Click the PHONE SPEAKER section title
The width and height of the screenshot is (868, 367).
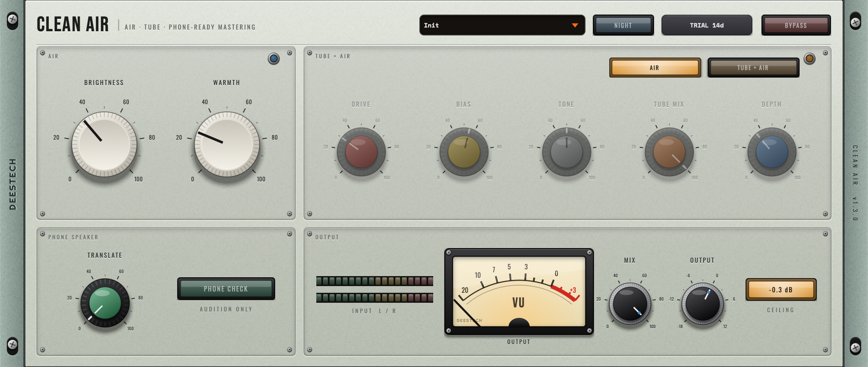[x=73, y=237]
